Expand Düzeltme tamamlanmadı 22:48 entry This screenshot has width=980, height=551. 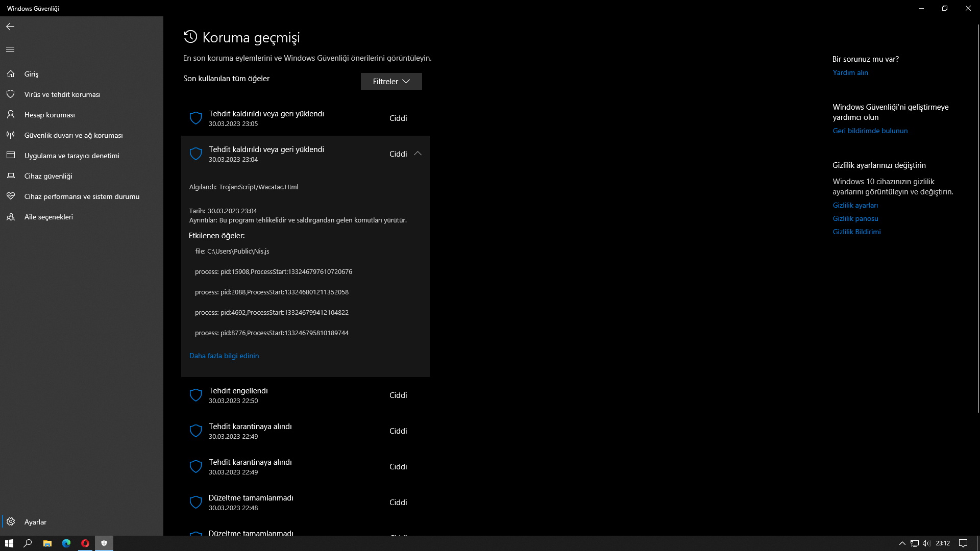click(x=305, y=503)
